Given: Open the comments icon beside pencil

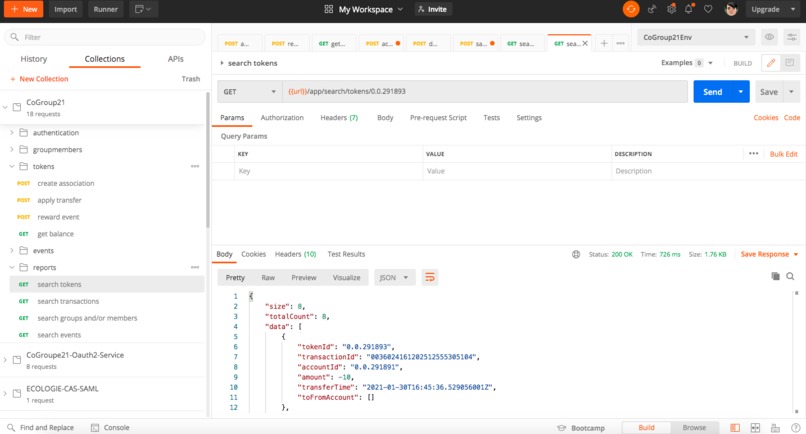Looking at the screenshot, I should (x=790, y=63).
